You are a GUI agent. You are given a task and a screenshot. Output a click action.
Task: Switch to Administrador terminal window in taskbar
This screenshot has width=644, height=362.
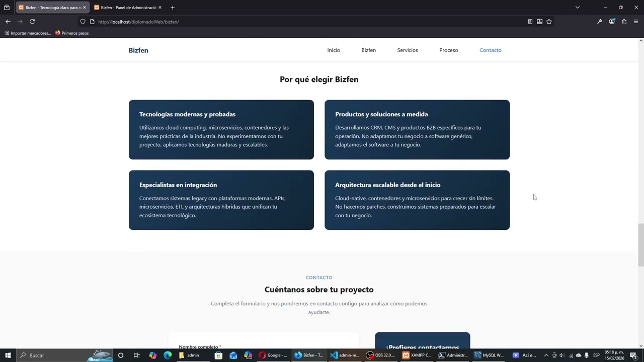pos(453,355)
